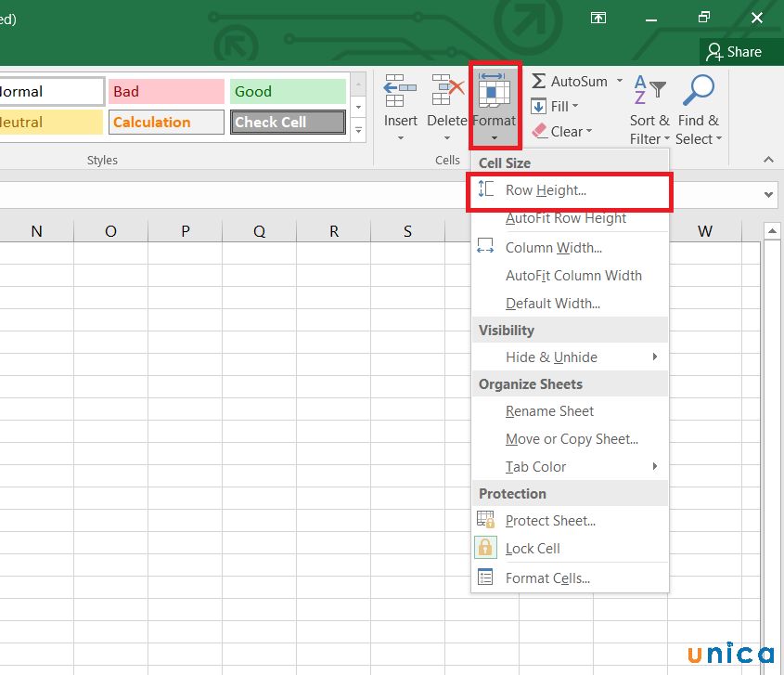Click Lock Cell to toggle cell locking
The image size is (784, 675).
point(533,548)
